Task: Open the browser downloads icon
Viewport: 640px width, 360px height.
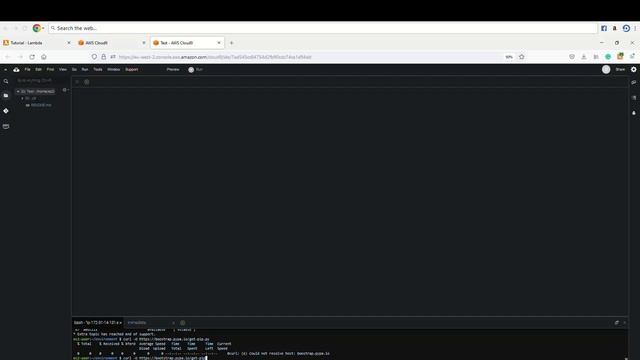Action: coord(584,57)
